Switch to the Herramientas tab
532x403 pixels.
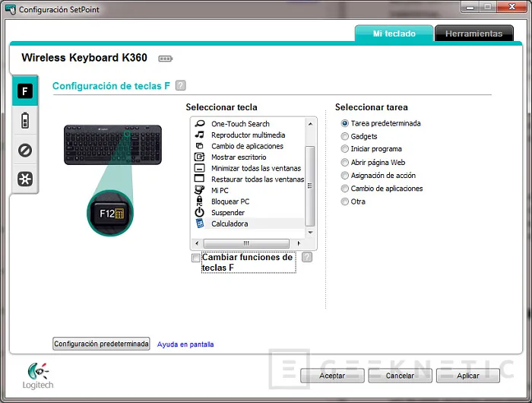pos(473,33)
